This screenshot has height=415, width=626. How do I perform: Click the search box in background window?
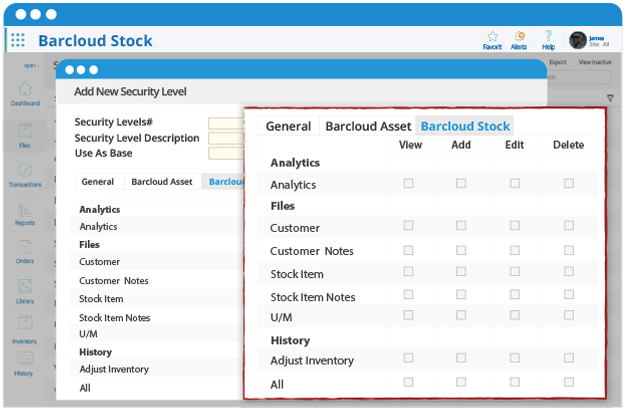pos(579,77)
